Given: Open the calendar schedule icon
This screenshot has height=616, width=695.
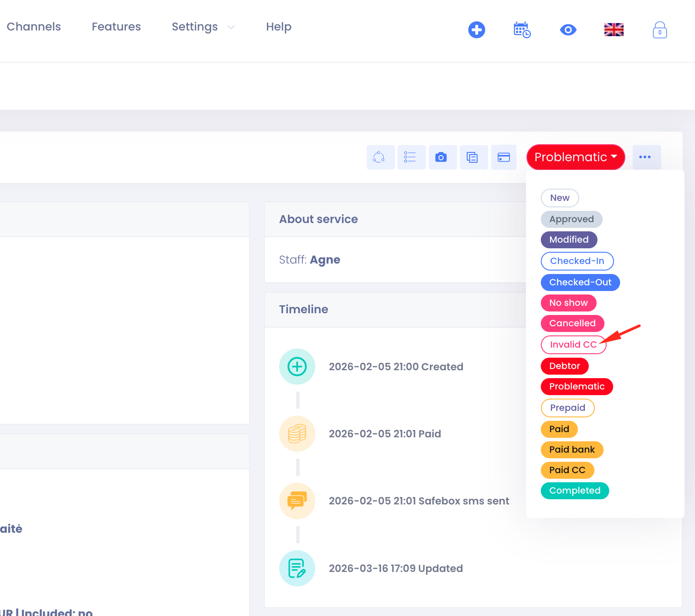Looking at the screenshot, I should 522,30.
